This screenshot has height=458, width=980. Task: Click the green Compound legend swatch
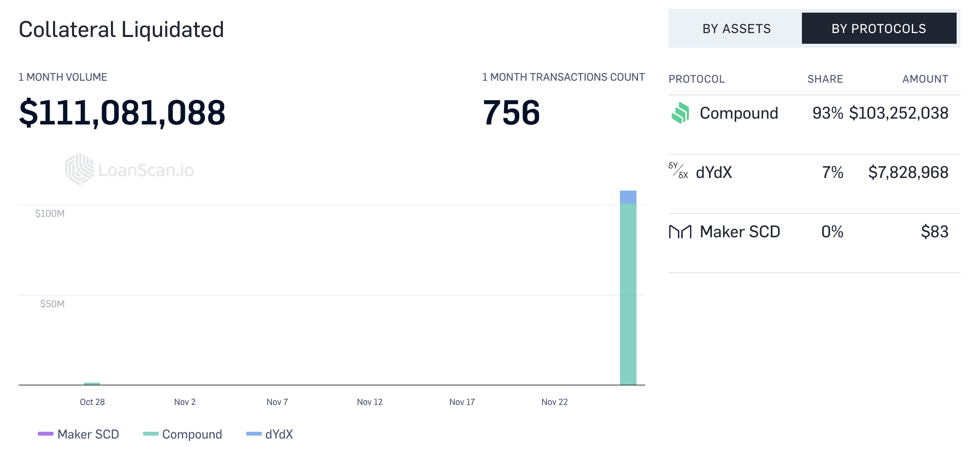151,434
